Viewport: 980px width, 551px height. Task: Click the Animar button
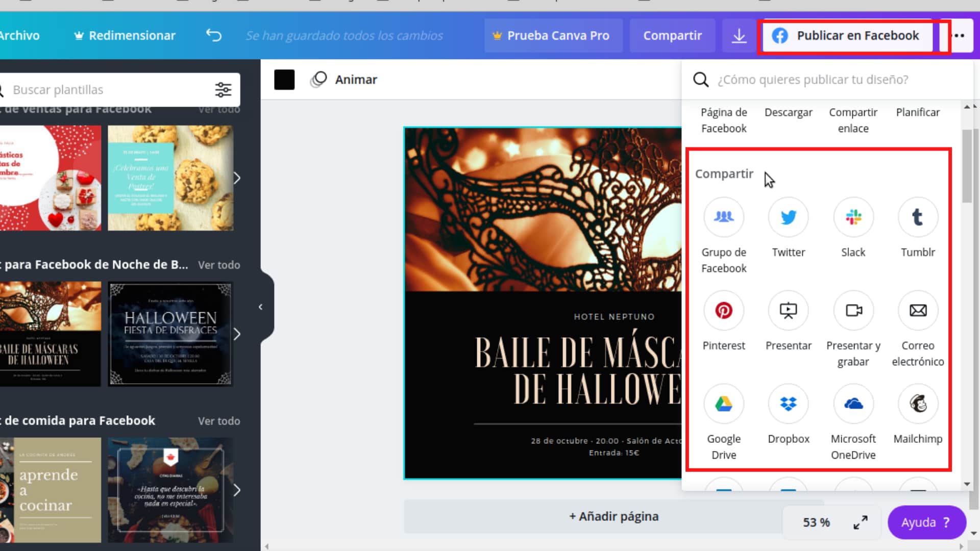(344, 80)
